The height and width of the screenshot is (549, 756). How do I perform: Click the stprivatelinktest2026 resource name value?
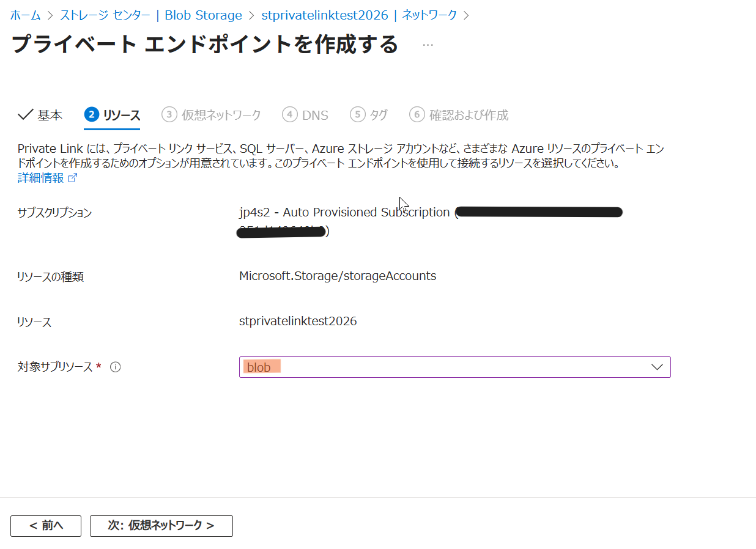pos(298,321)
